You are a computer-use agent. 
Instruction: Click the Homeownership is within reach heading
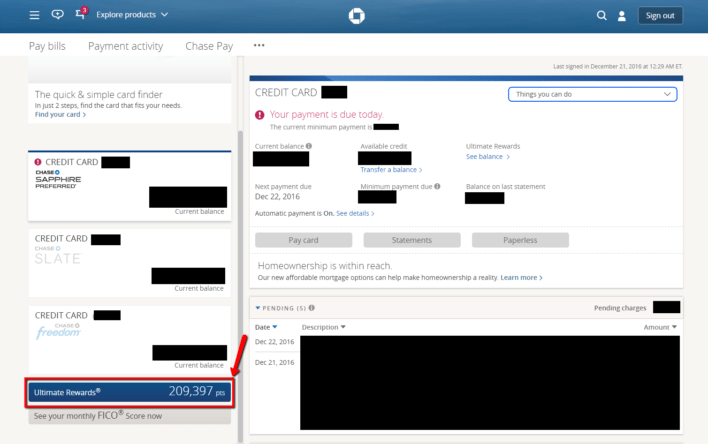pyautogui.click(x=325, y=266)
